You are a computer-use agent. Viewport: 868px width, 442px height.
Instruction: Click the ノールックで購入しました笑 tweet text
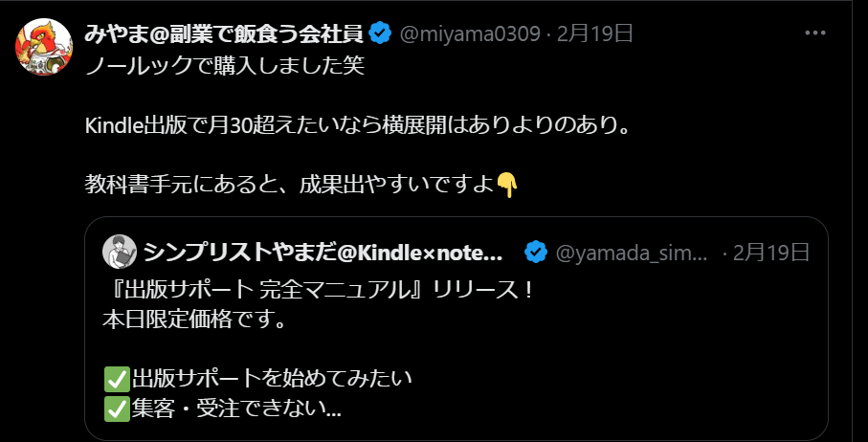tap(225, 67)
